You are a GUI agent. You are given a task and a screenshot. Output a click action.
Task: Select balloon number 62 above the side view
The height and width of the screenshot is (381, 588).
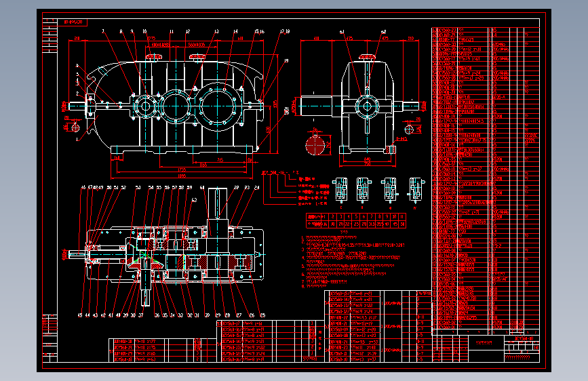(383, 33)
